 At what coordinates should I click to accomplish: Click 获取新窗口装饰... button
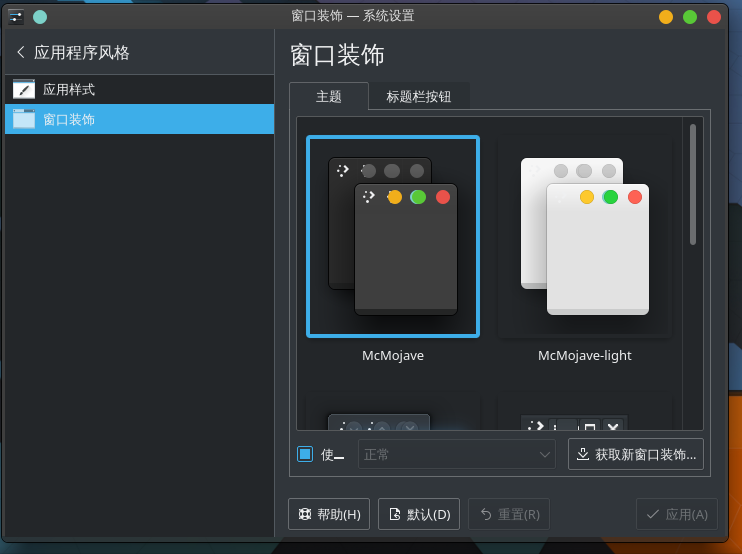pos(636,454)
